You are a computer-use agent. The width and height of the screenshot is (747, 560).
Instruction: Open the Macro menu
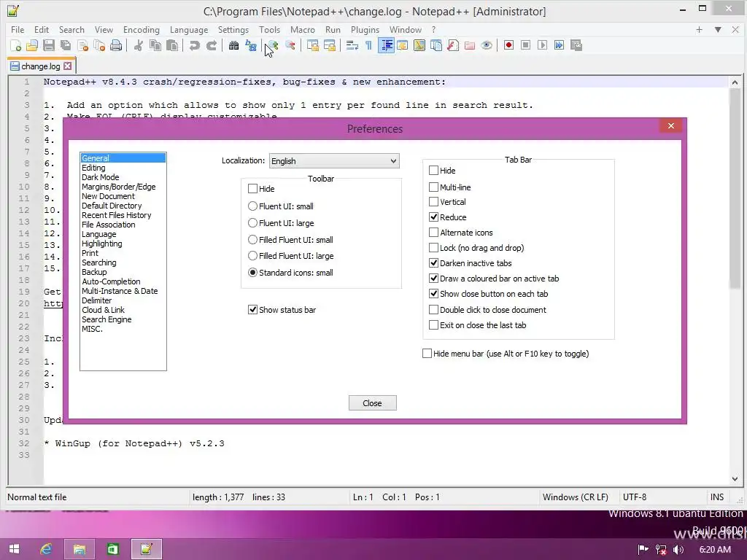coord(303,29)
